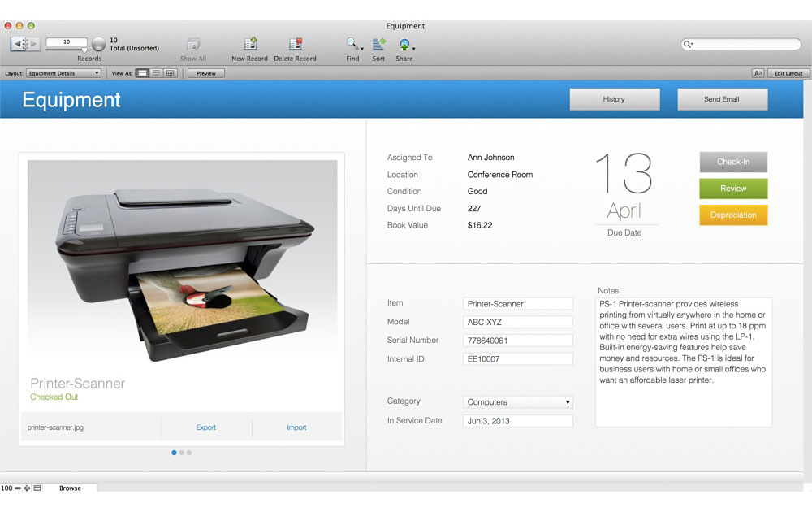Click the Ann Johnson assigned name
The image size is (812, 512).
pos(491,158)
